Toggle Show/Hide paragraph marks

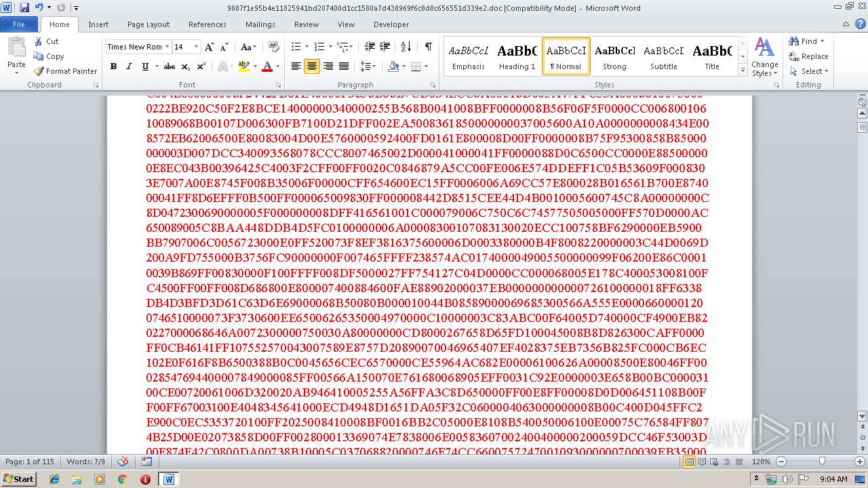pyautogui.click(x=428, y=47)
